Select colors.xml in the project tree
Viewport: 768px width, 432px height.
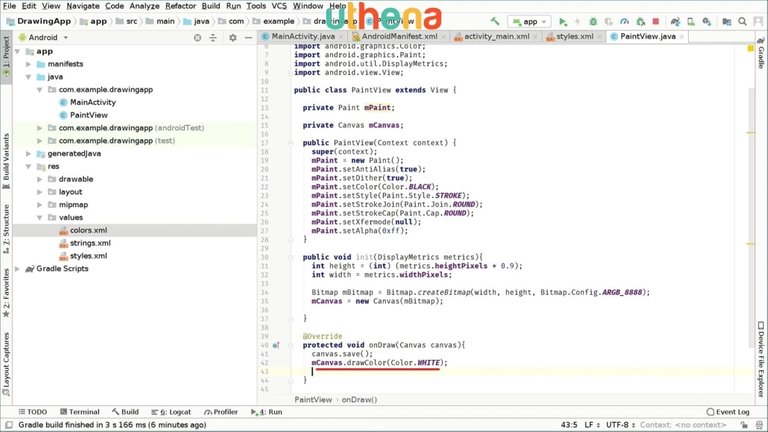(x=88, y=230)
